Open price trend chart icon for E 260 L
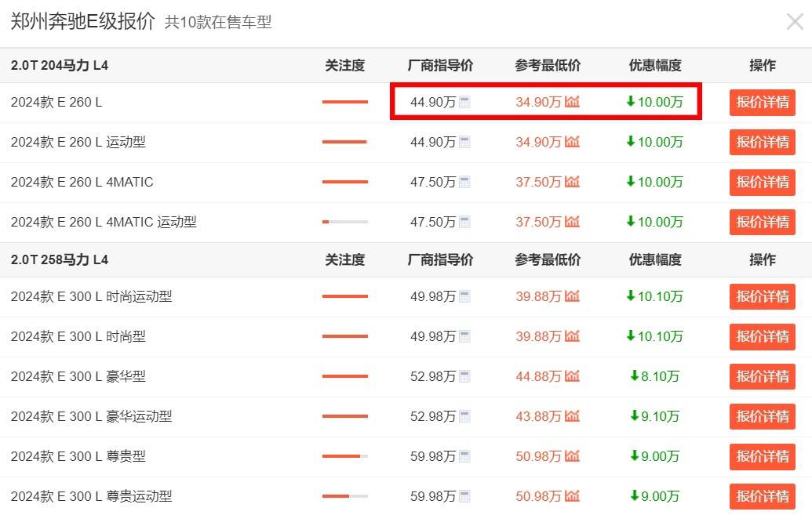Viewport: 812px width, 515px height. coord(572,102)
